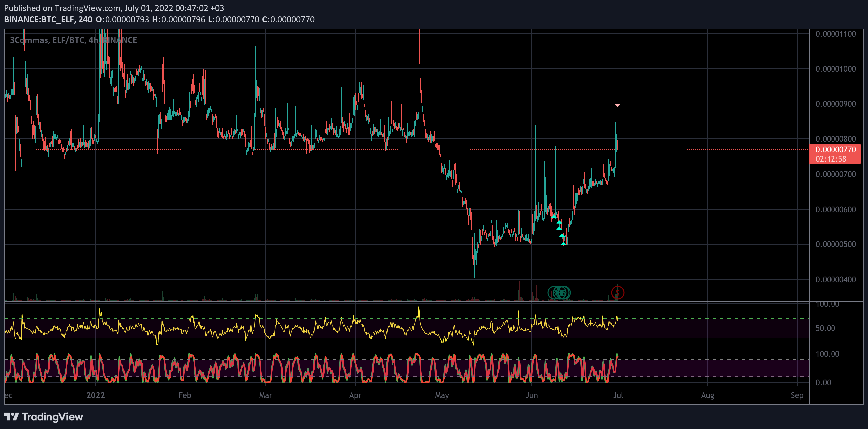Click the 2022 label on the time axis
The image size is (868, 429).
[95, 395]
